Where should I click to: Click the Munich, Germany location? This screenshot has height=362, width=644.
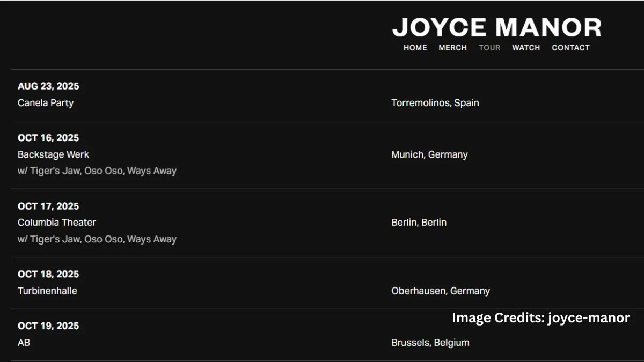click(x=429, y=154)
